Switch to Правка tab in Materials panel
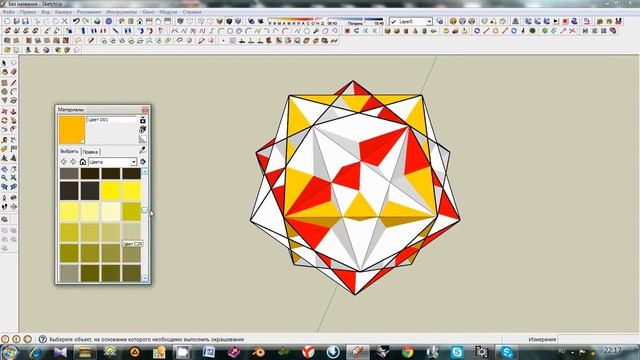The height and width of the screenshot is (360, 640). [x=90, y=152]
